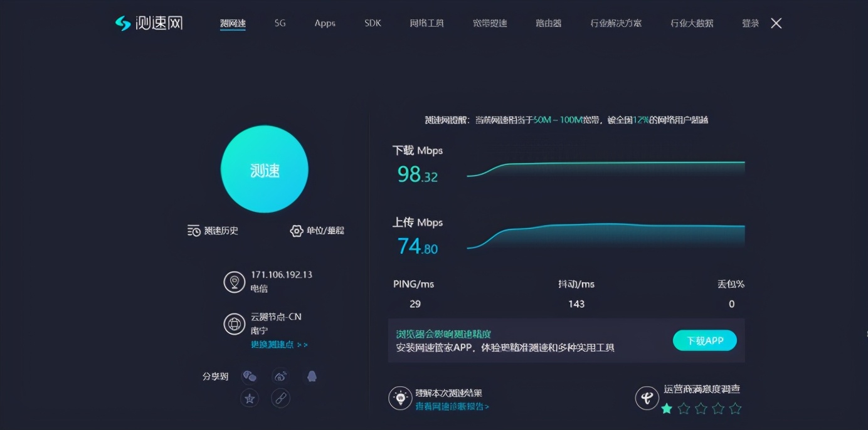Rate operator four stars
This screenshot has width=868, height=430.
(718, 409)
